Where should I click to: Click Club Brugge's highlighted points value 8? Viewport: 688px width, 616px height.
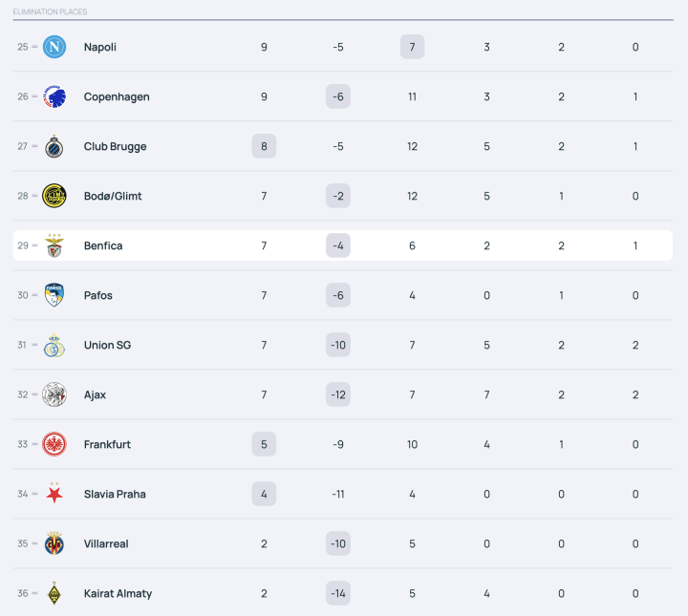[264, 146]
